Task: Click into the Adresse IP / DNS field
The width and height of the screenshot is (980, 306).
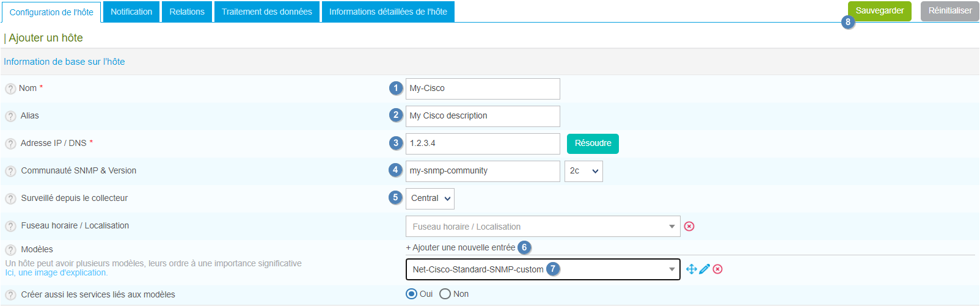Action: point(483,144)
